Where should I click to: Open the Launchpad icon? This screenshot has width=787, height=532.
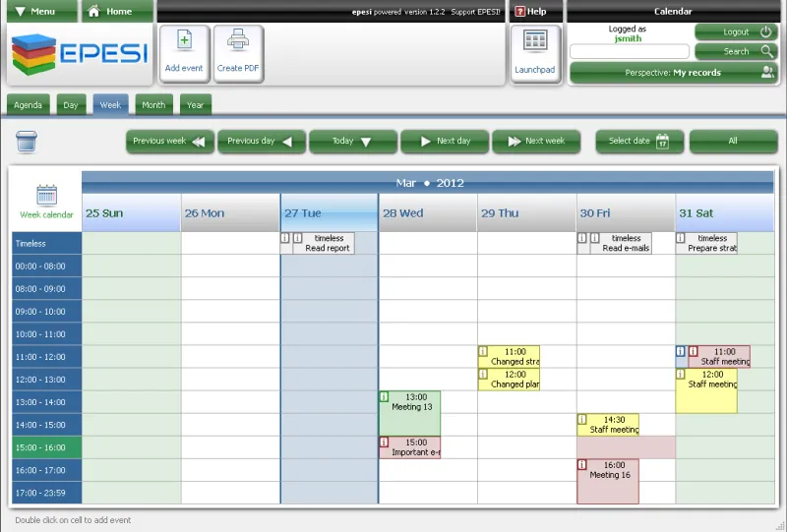click(534, 41)
